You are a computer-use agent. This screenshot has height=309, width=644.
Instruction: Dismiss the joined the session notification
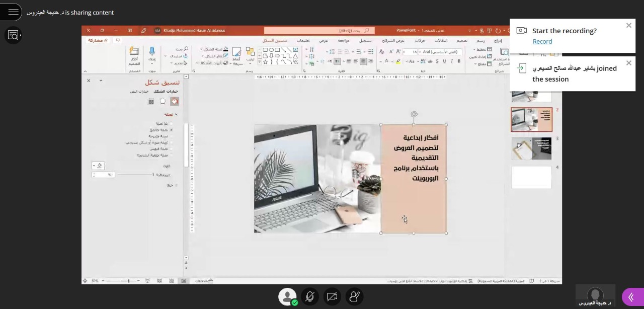click(x=628, y=63)
